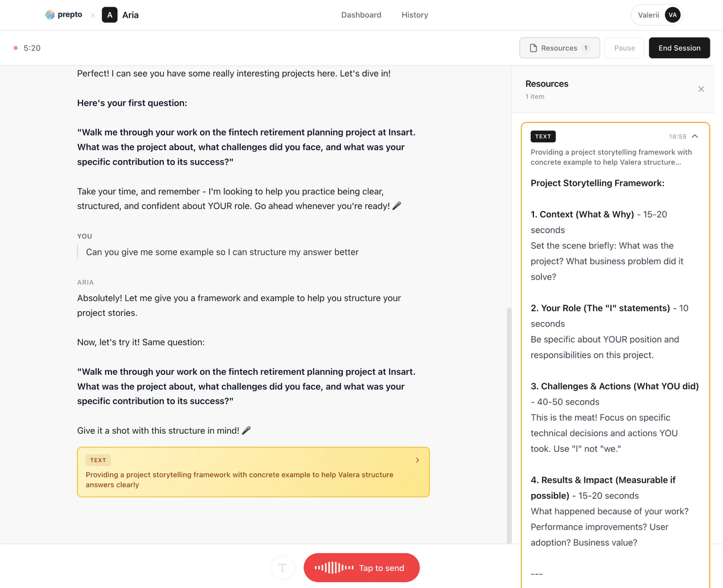Click the prepto logo icon
The width and height of the screenshot is (723, 588).
(50, 14)
